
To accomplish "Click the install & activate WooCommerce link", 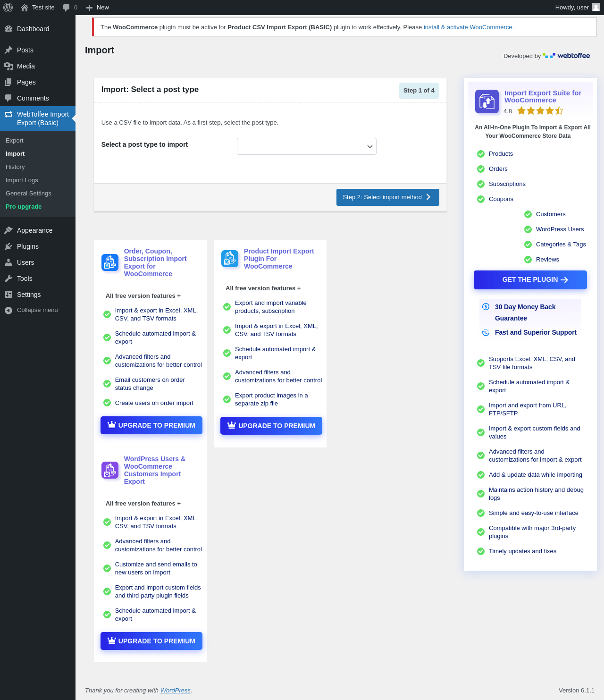I will pyautogui.click(x=468, y=27).
